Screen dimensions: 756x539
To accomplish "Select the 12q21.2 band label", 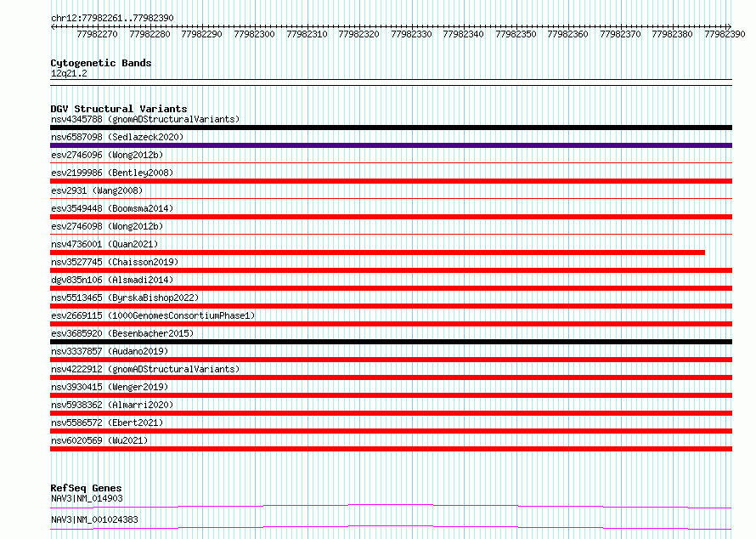I will coord(69,73).
